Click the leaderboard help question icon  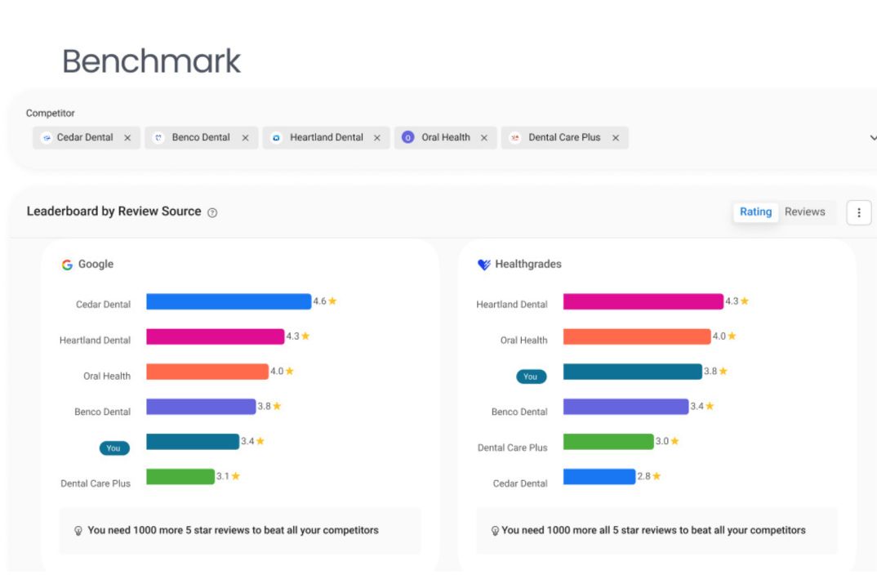212,212
